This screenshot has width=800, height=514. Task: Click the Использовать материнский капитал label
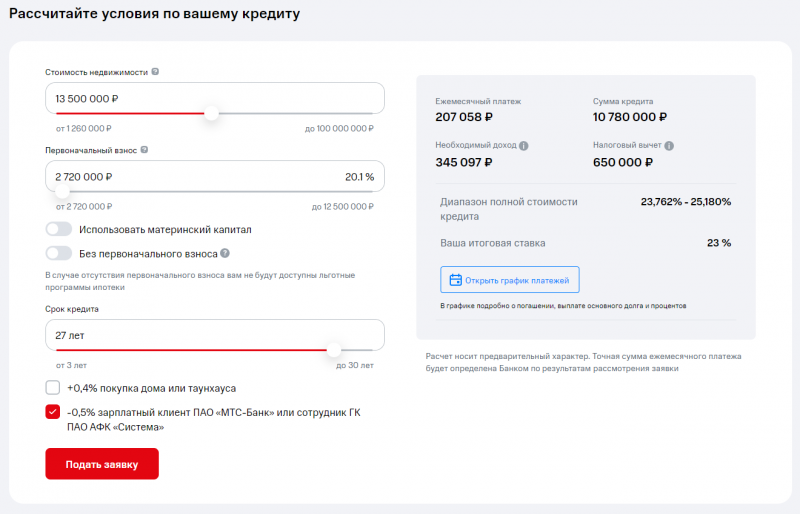165,229
